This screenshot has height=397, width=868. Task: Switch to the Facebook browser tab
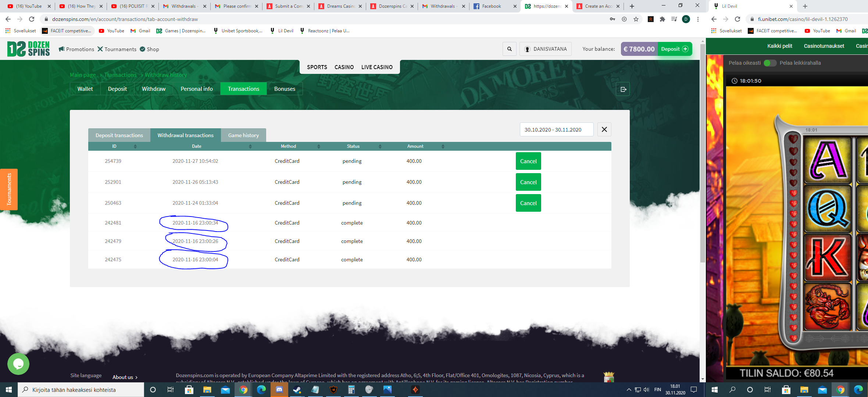coord(494,6)
